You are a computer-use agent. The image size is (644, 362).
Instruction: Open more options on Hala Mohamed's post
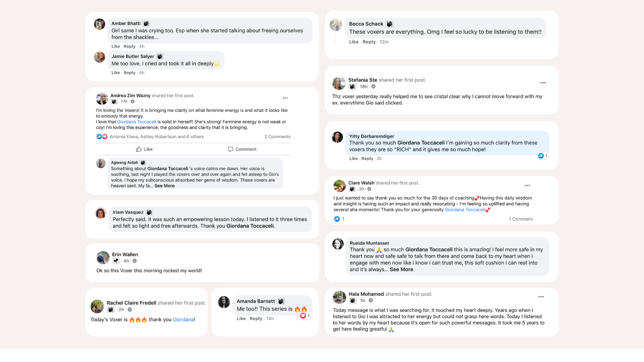pyautogui.click(x=541, y=297)
